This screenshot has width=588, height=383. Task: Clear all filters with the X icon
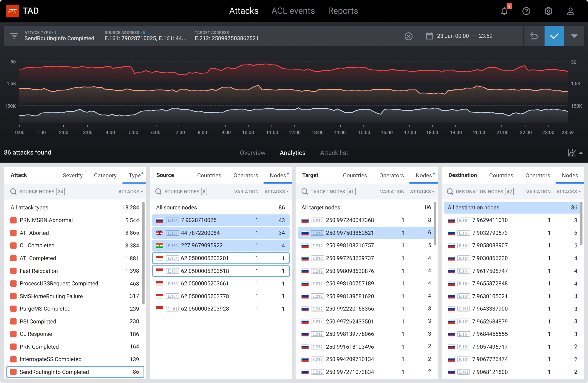(x=408, y=36)
